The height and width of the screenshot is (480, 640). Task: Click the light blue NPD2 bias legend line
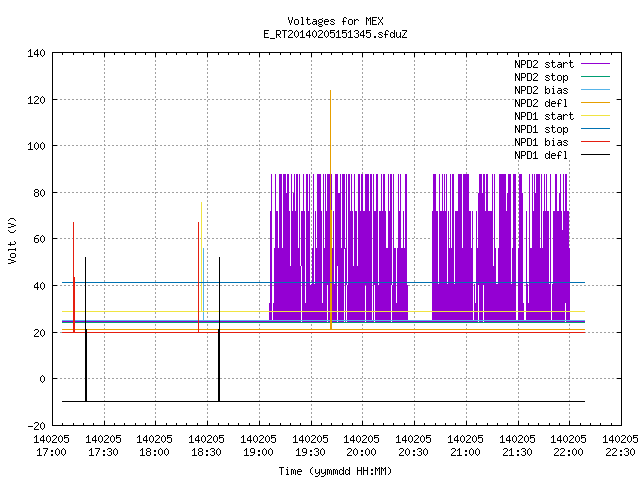click(x=596, y=90)
